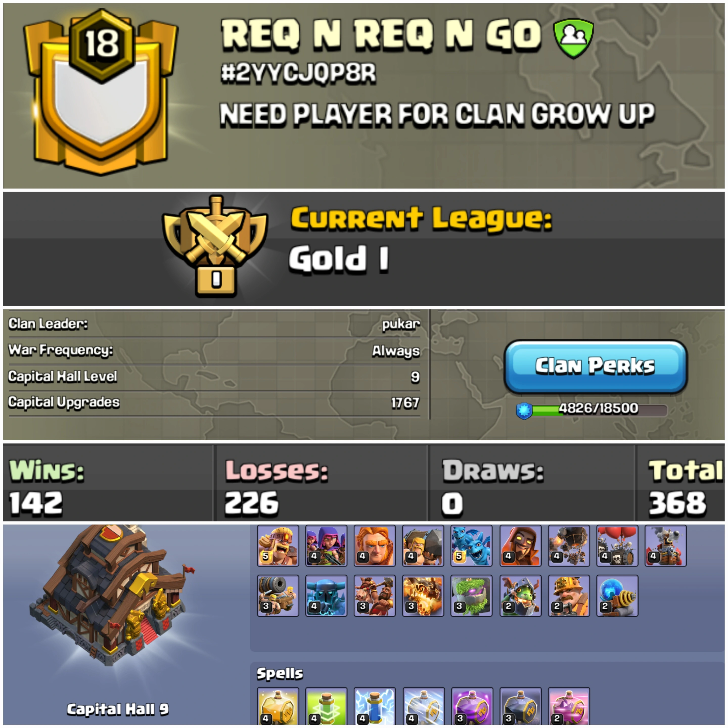
Task: Select the P.E.K.K.A troop icon
Action: click(326, 595)
